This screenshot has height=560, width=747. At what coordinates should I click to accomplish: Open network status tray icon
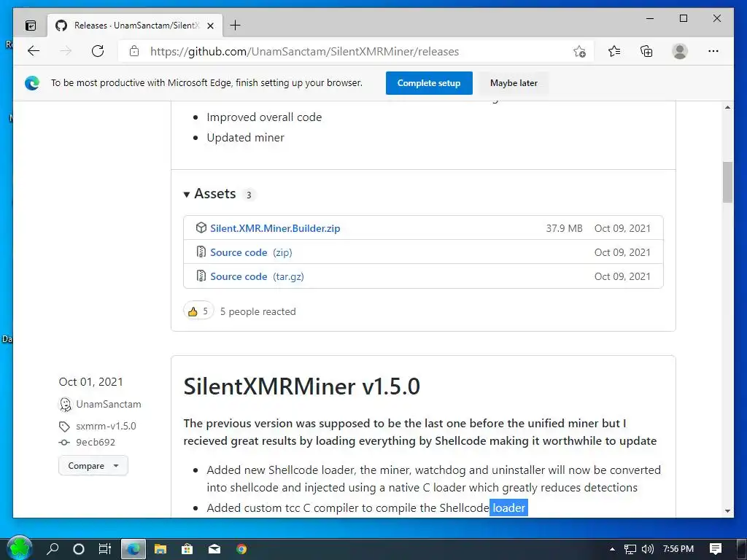coord(630,549)
